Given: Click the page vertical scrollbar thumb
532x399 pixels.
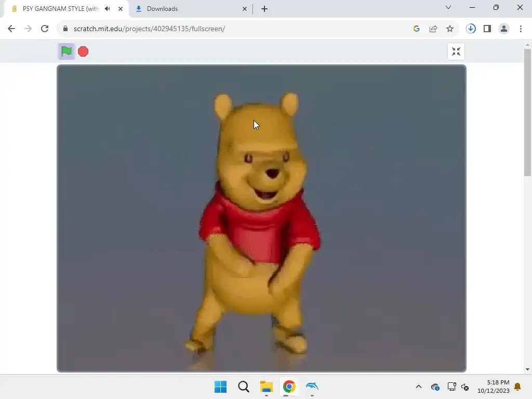Looking at the screenshot, I should (527, 113).
